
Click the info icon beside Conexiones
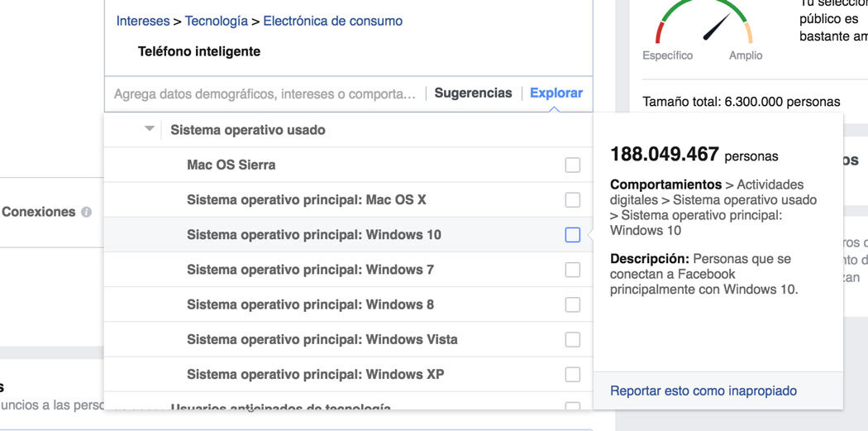click(x=85, y=213)
